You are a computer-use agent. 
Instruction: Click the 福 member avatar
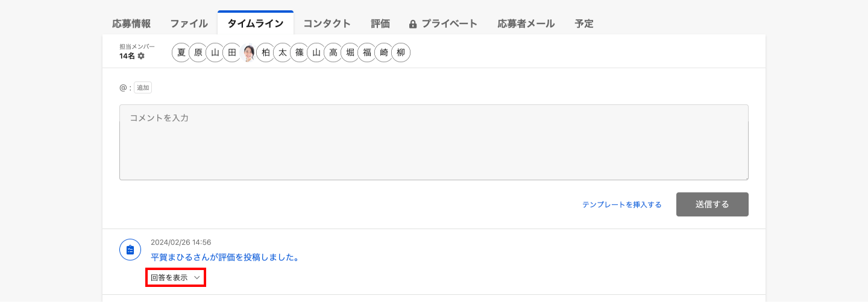pos(366,53)
